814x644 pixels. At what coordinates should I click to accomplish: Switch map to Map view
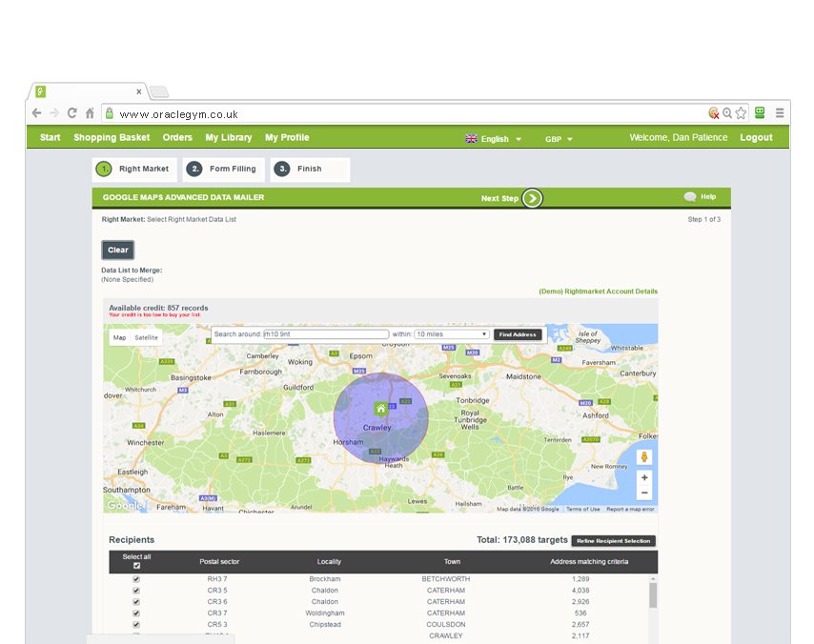[x=119, y=337]
